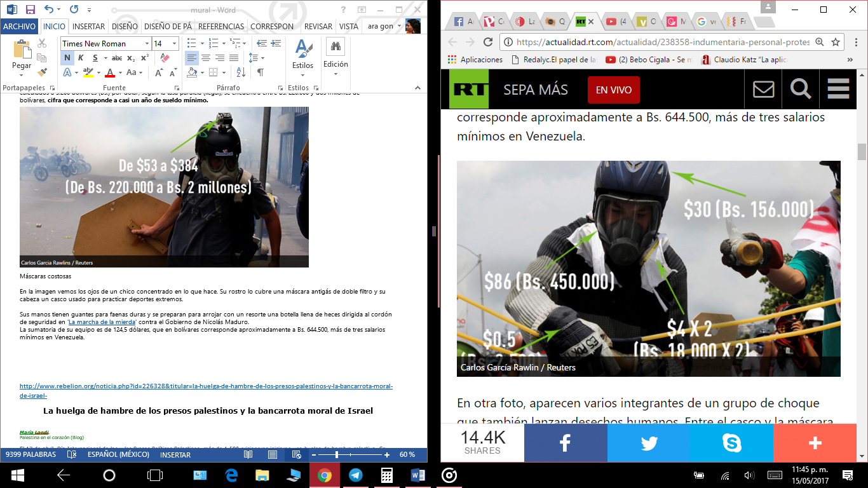868x488 pixels.
Task: Align paragraph to the right
Action: (220, 58)
